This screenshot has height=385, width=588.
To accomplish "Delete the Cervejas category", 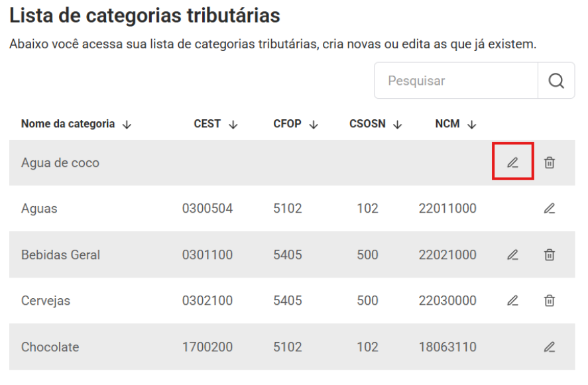I will [x=549, y=301].
